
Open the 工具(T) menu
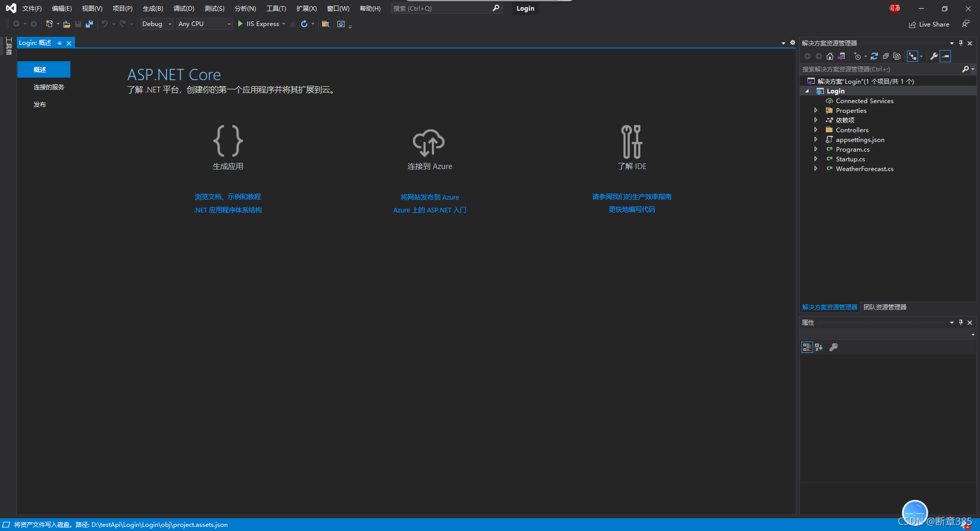(x=276, y=9)
